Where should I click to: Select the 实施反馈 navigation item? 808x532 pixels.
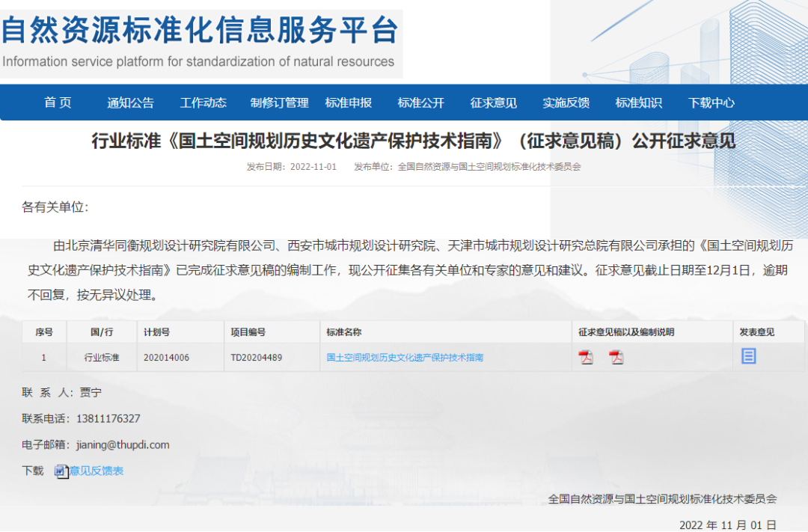coord(566,103)
